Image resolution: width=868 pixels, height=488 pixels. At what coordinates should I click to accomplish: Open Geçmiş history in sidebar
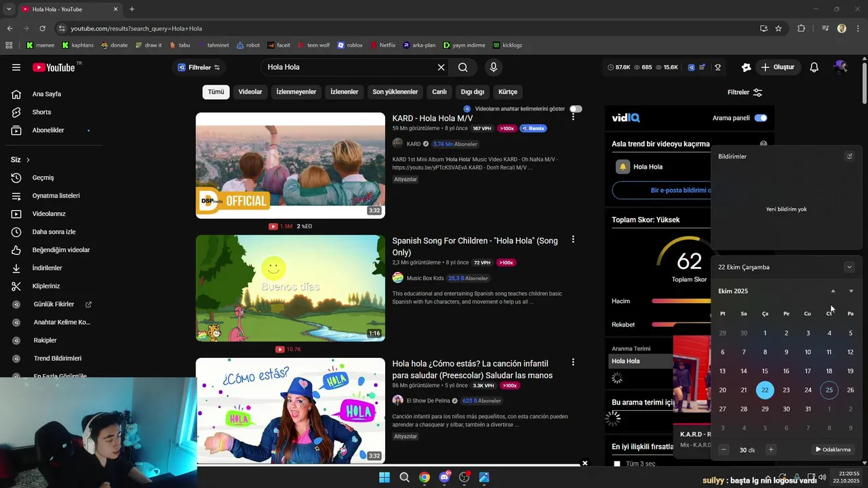[x=43, y=178]
